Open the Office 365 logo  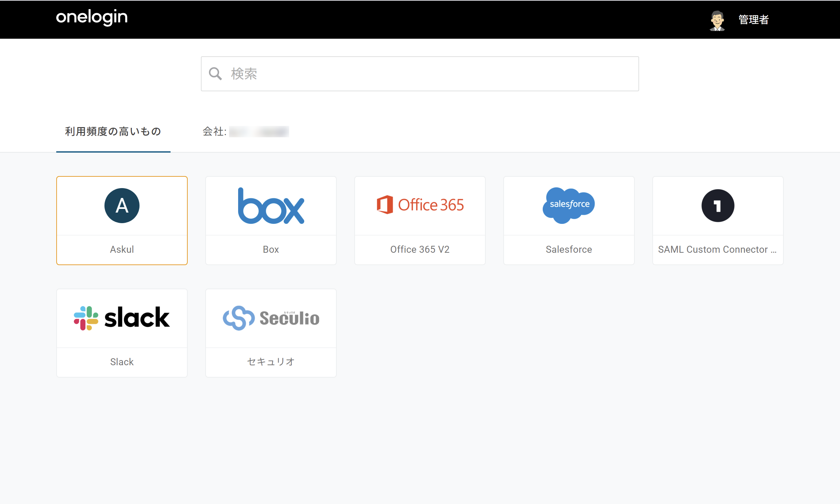tap(420, 205)
